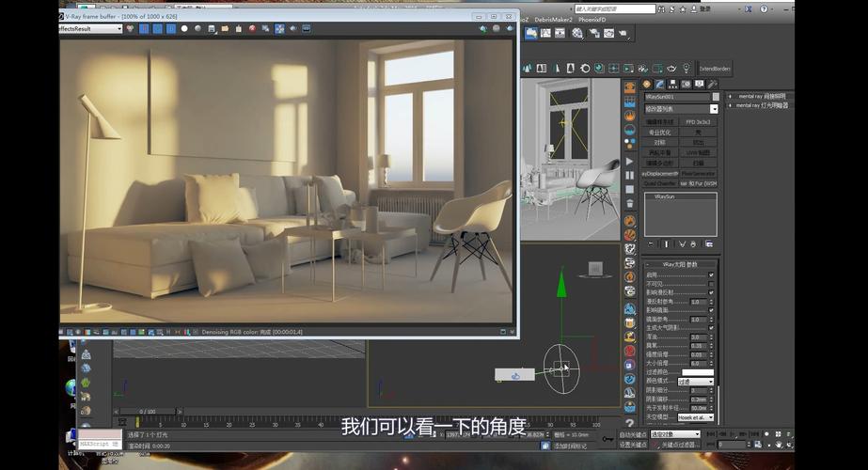Open the DebrisMaker2 menu
The width and height of the screenshot is (868, 470).
553,20
